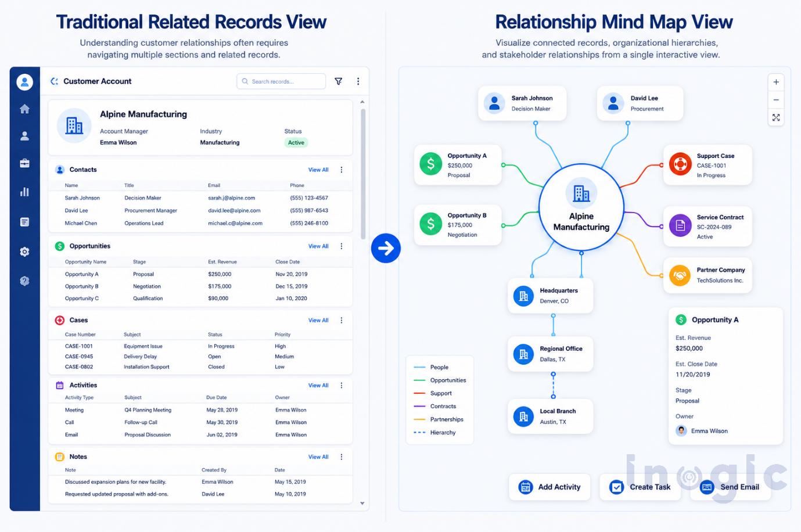Click the Contracts legend entry
801x532 pixels.
point(434,407)
